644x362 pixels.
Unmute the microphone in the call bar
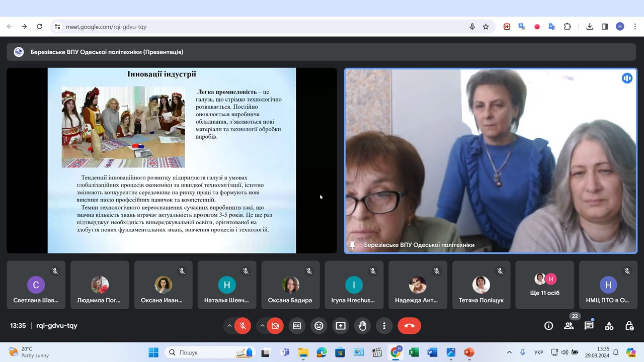pos(243,326)
